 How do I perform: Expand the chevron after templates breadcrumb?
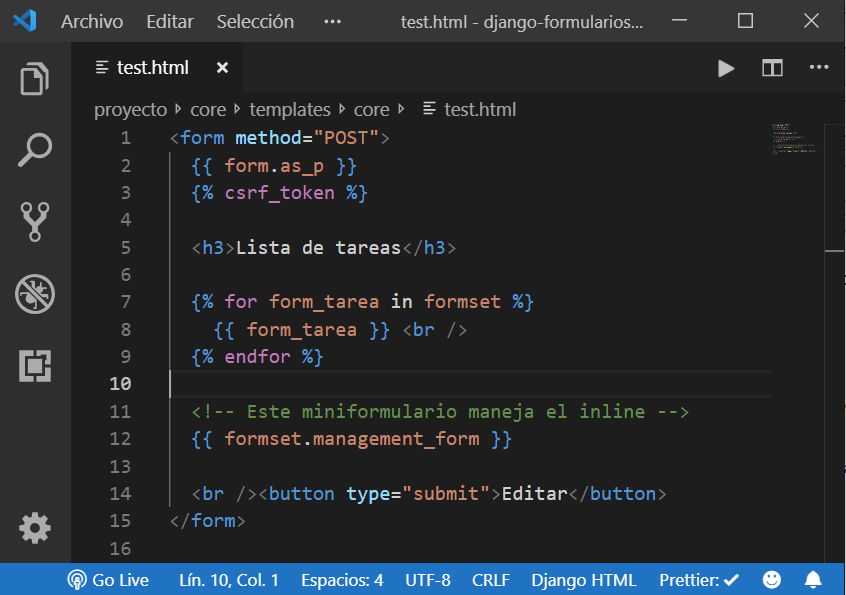[342, 110]
